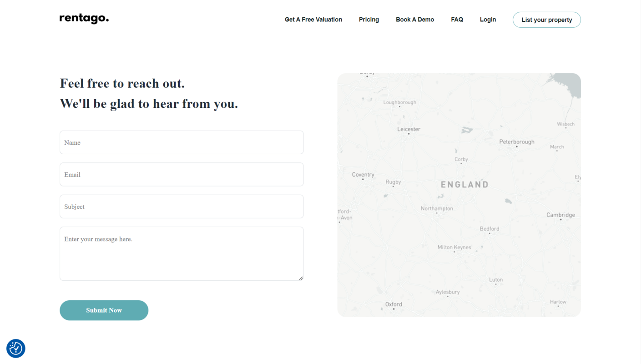Click Milton Keynes on the map
The image size is (641, 364).
click(454, 247)
